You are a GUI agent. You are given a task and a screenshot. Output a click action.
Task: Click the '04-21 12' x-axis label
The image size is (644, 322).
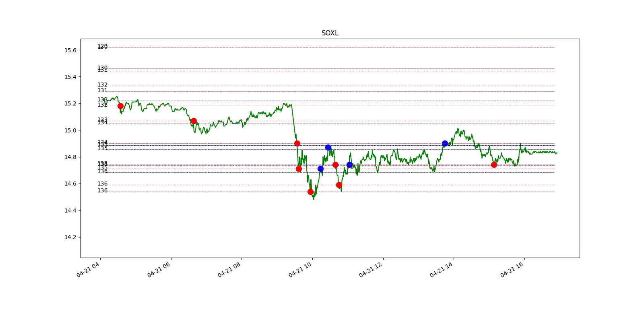371,270
